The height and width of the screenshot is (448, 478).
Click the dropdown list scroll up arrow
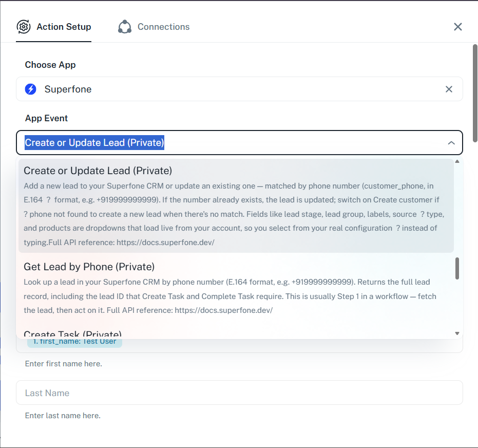457,161
